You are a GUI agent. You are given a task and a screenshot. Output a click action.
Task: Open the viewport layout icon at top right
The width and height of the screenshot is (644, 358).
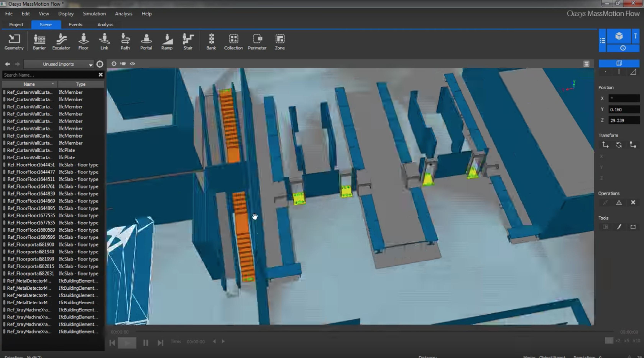click(x=586, y=64)
